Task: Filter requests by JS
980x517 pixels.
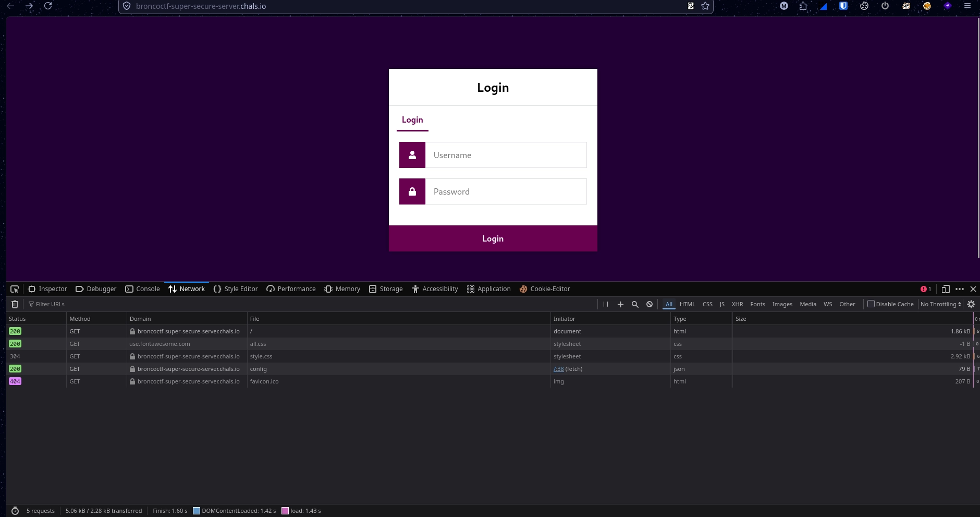Action: (722, 304)
